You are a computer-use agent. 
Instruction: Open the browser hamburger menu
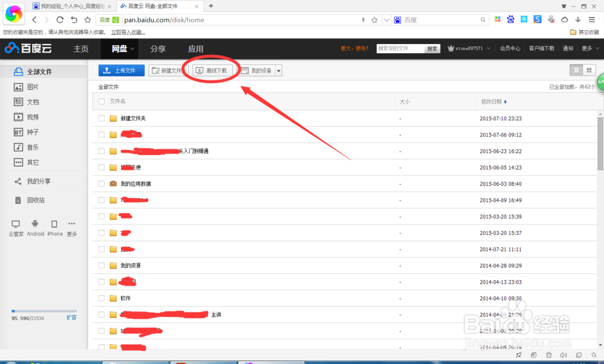(592, 20)
